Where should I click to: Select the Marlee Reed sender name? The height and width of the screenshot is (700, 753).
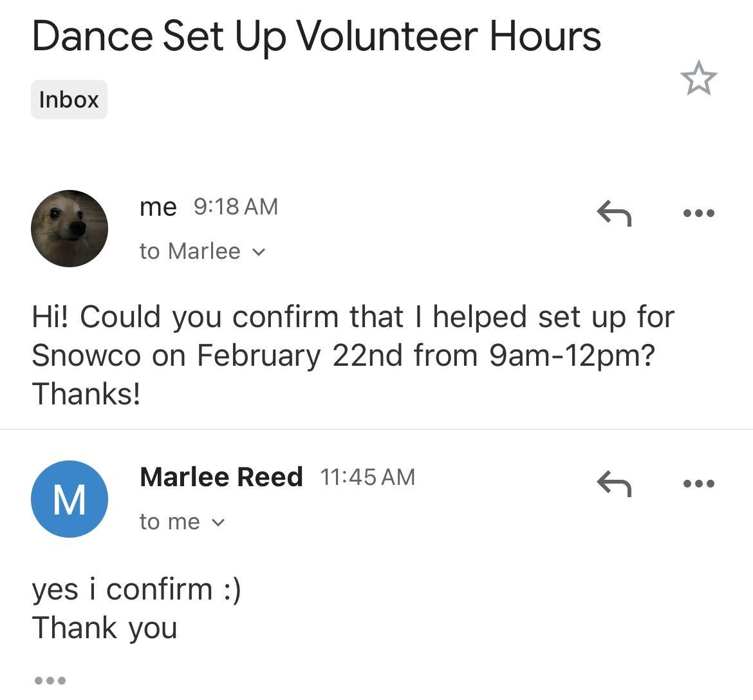coord(221,477)
